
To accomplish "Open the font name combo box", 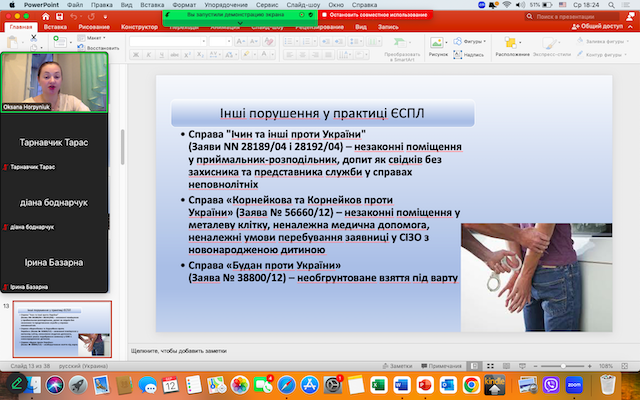I will pyautogui.click(x=168, y=41).
